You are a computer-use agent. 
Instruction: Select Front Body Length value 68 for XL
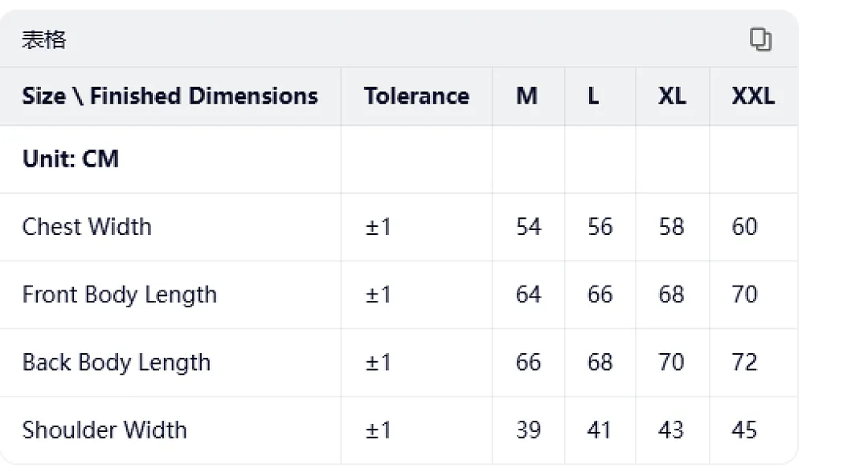pos(671,294)
